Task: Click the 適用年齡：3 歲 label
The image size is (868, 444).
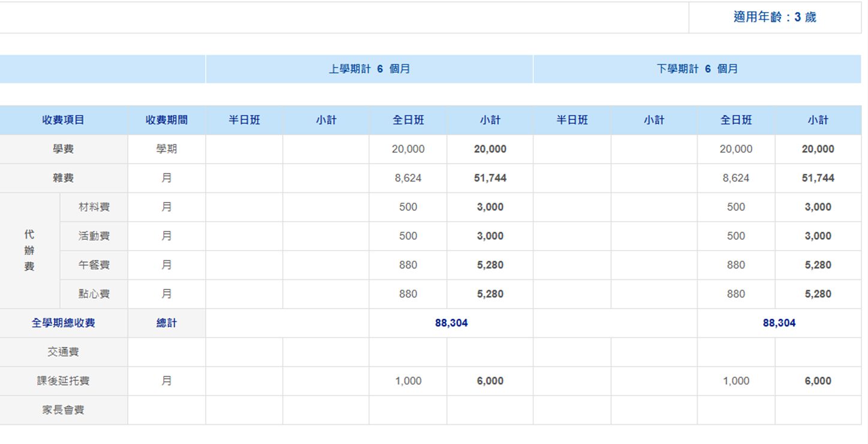Action: click(x=774, y=17)
